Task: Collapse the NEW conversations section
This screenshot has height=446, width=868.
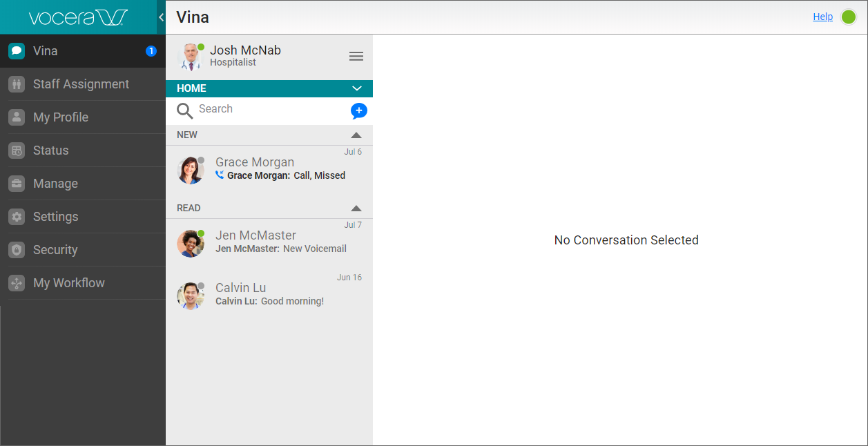Action: (356, 135)
